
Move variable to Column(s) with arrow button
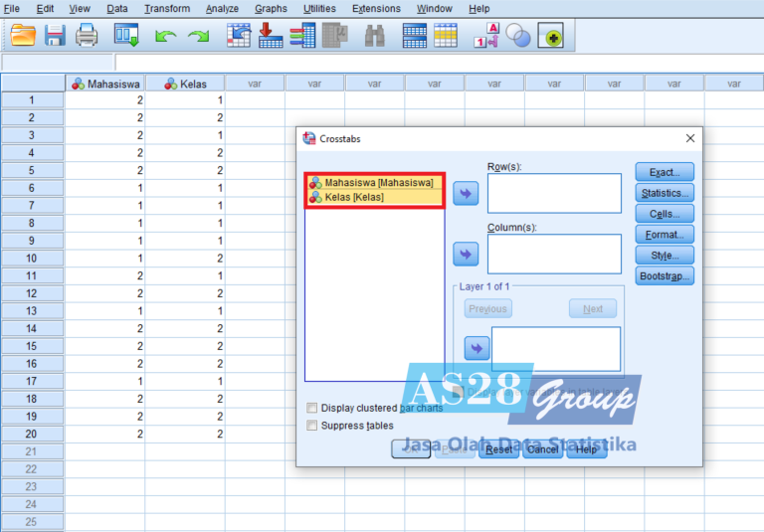pos(466,254)
